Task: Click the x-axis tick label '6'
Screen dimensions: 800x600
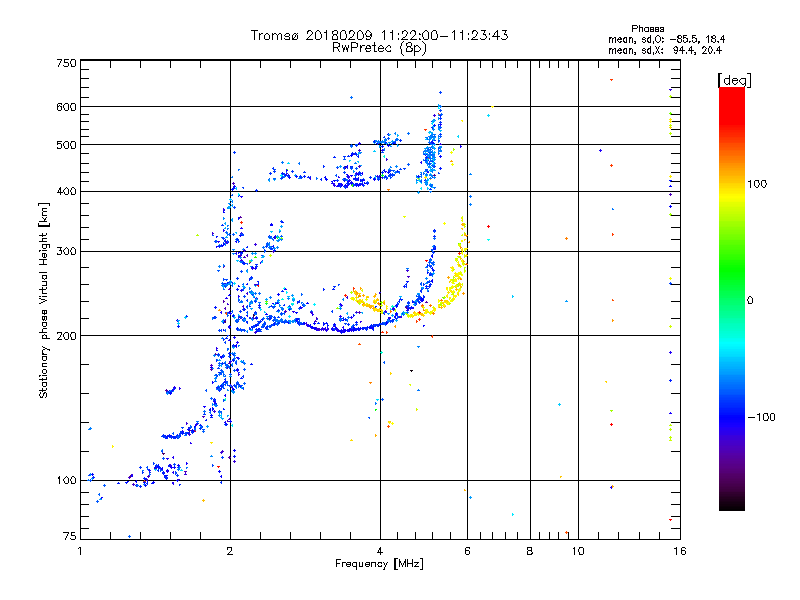Action: point(467,551)
